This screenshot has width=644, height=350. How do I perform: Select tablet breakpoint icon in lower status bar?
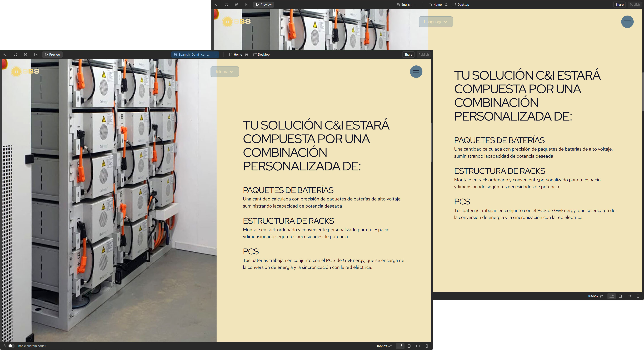point(409,346)
